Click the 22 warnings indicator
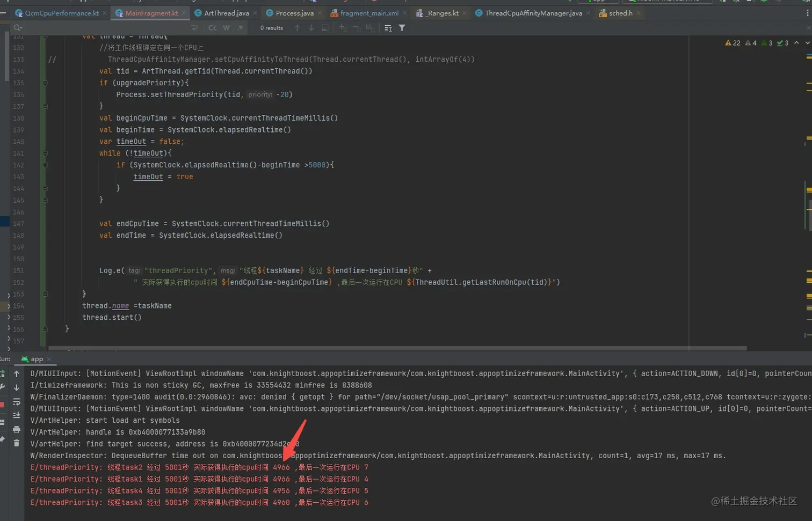Screen dimensions: 812x521 733,43
